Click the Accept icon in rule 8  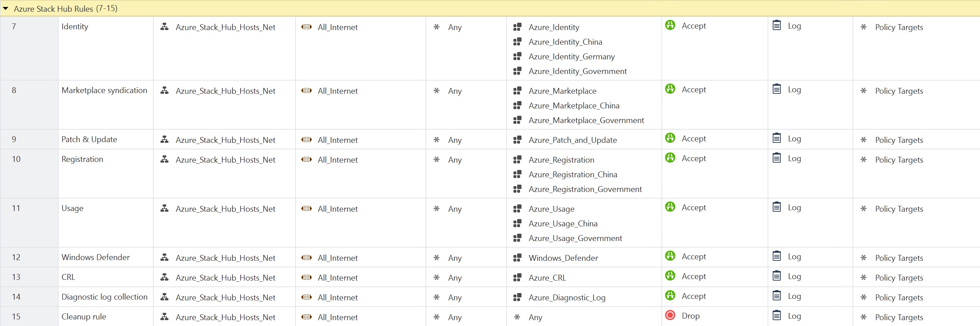[x=670, y=89]
